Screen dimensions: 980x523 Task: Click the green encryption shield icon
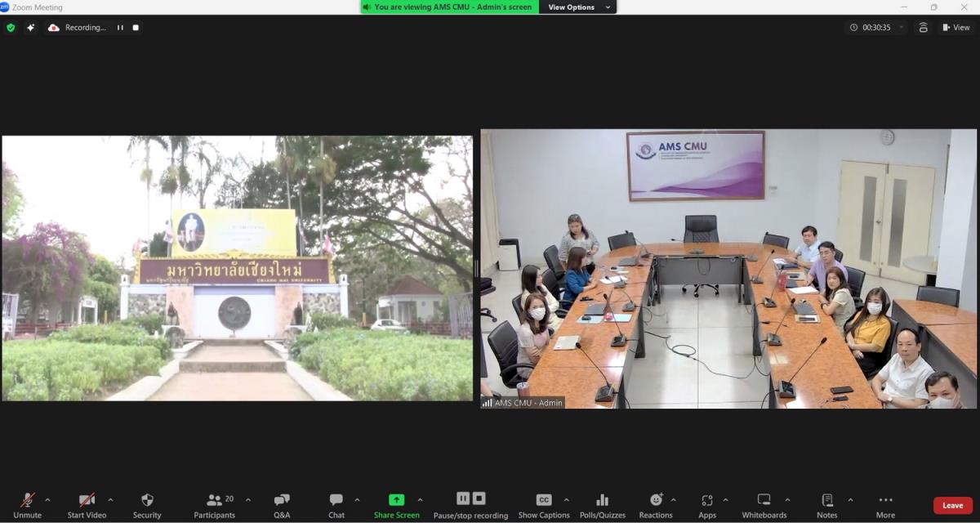click(x=11, y=28)
